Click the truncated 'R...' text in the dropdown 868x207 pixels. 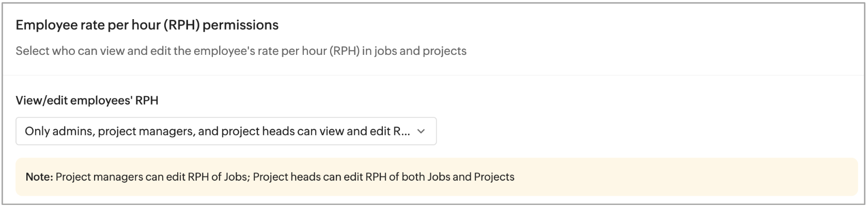[402, 131]
